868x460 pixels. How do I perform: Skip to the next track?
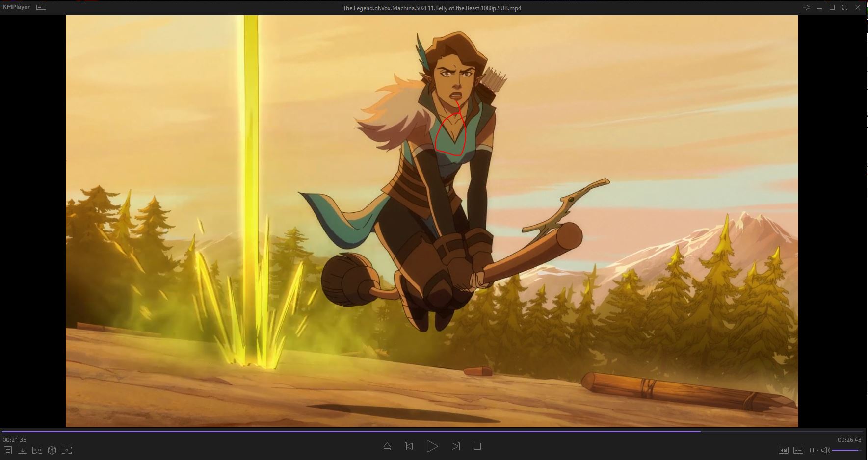point(455,446)
